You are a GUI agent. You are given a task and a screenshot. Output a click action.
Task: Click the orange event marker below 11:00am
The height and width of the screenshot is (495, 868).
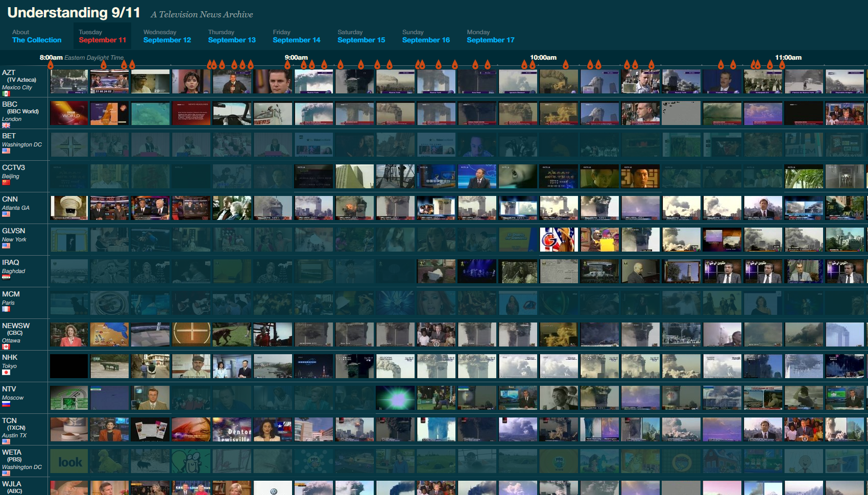click(782, 65)
